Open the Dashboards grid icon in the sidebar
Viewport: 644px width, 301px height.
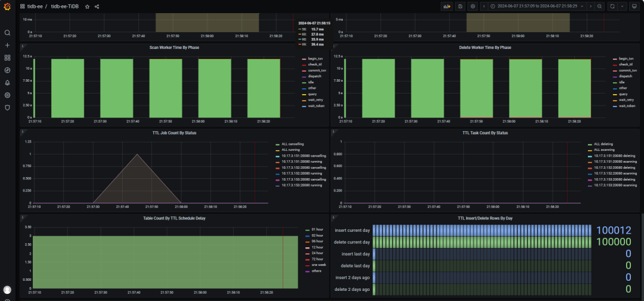[7, 58]
